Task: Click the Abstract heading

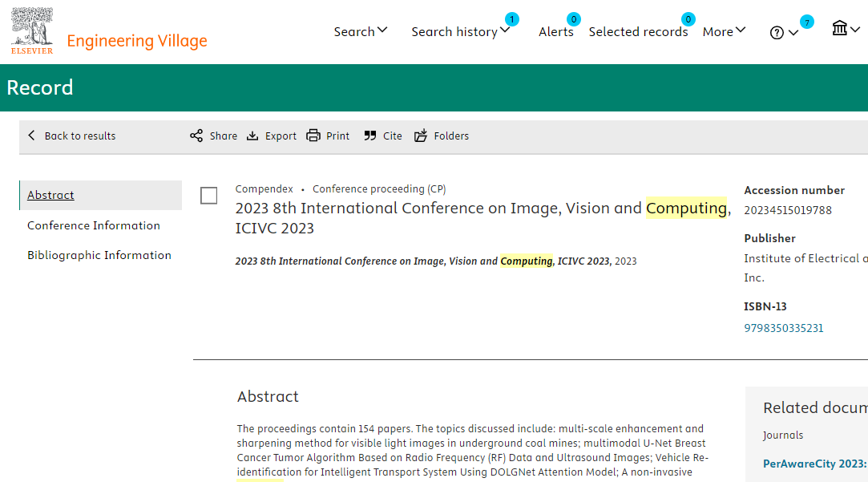Action: [268, 397]
